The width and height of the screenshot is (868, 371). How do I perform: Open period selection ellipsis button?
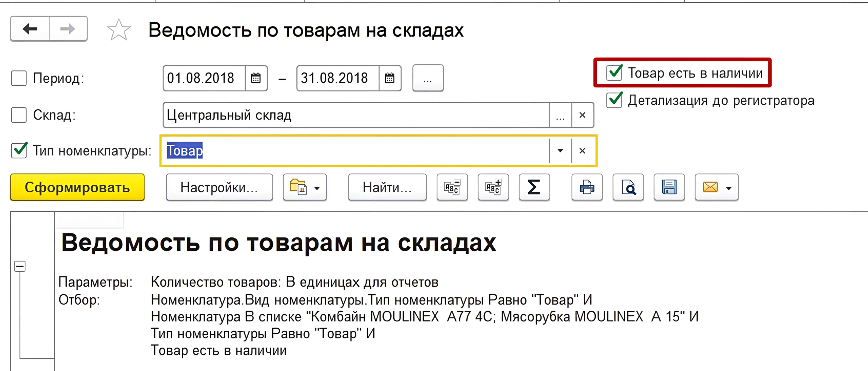[428, 78]
